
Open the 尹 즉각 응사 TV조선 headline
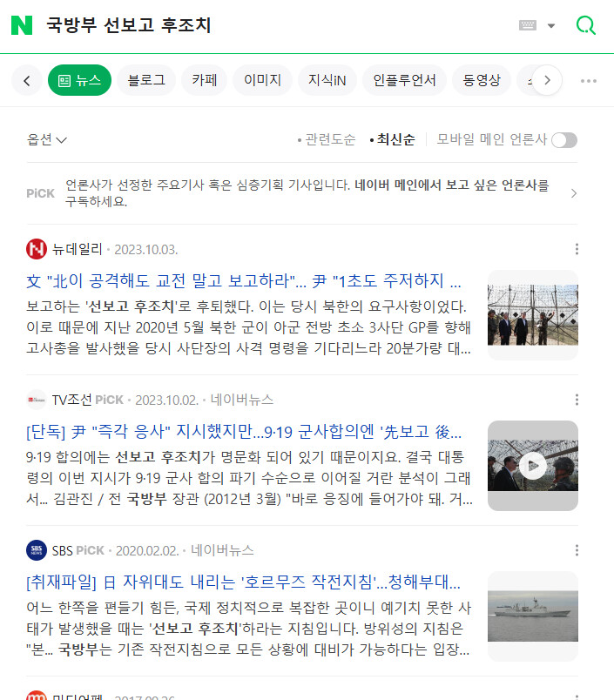coord(244,432)
